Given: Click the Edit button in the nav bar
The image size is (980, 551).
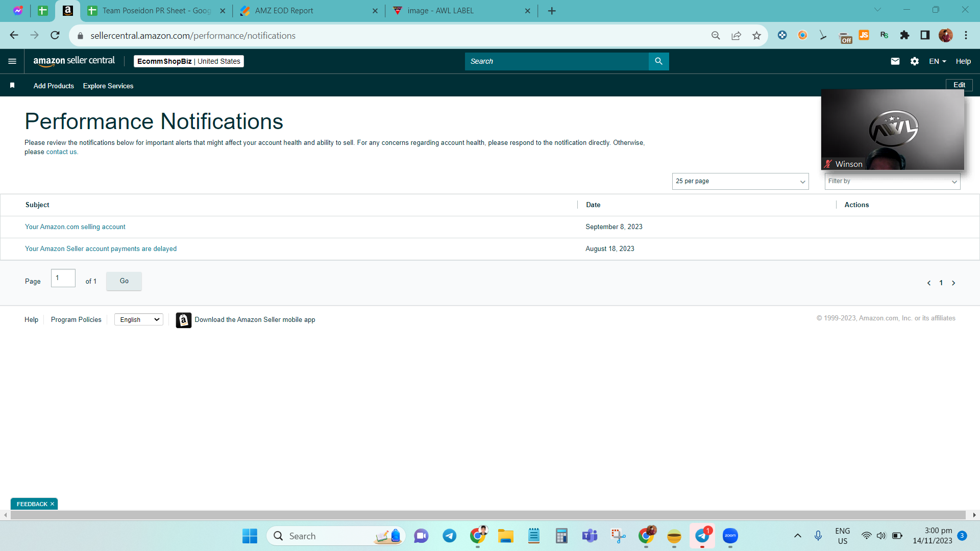Looking at the screenshot, I should 959,85.
